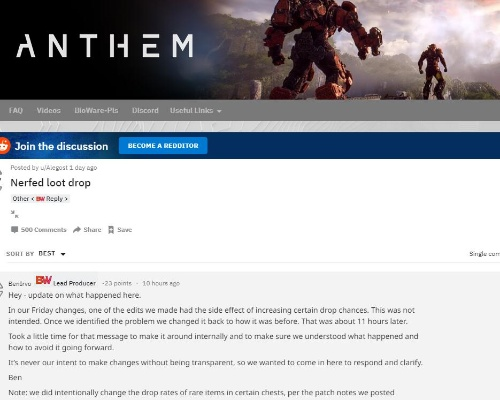
Task: Click the Single comment thread link
Action: pyautogui.click(x=484, y=254)
